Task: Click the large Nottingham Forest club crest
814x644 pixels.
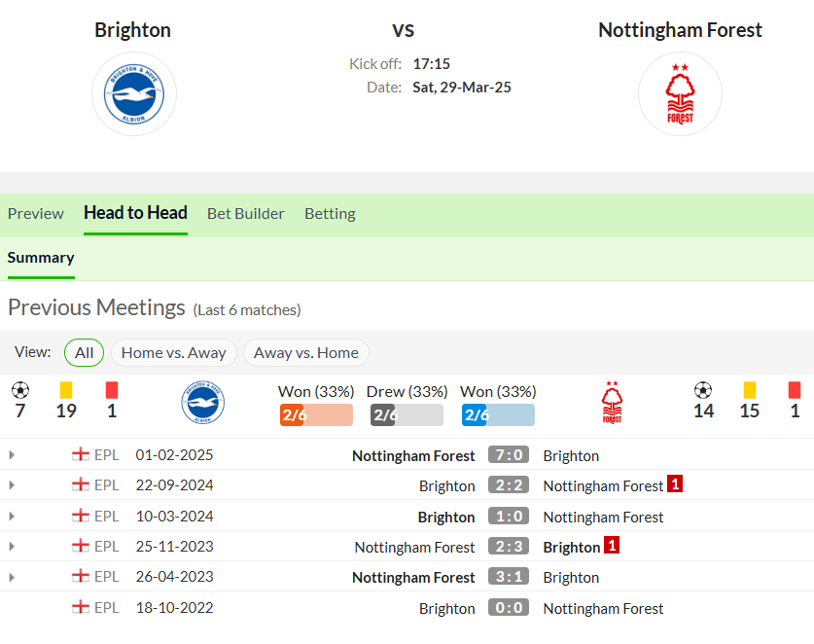Action: click(x=680, y=94)
